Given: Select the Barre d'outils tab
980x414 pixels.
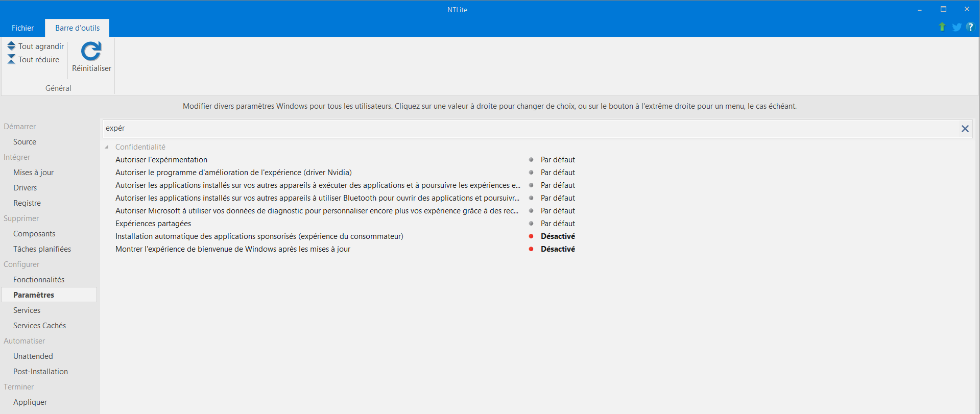Looking at the screenshot, I should tap(77, 28).
